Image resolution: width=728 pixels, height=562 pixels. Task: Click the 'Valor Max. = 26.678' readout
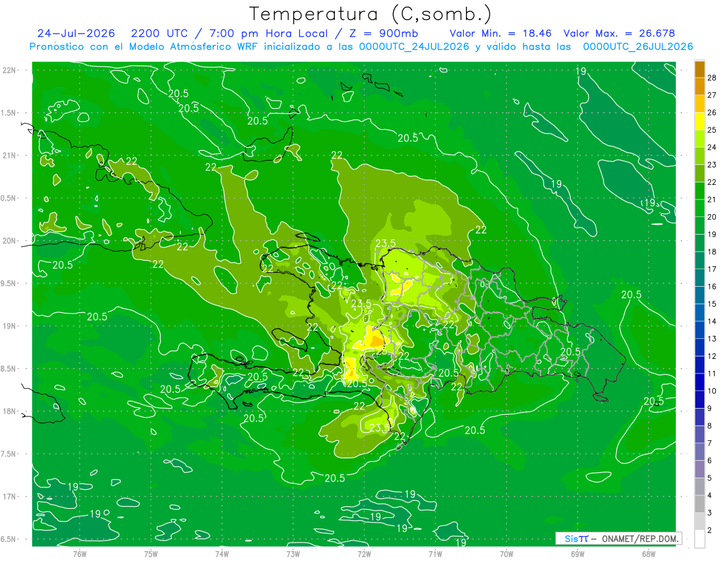(x=619, y=33)
